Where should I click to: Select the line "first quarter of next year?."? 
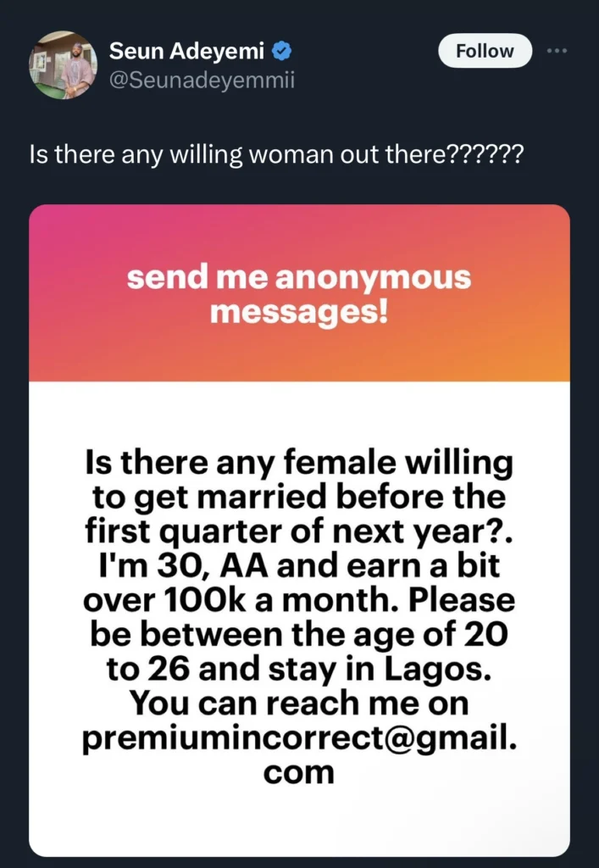point(299,531)
